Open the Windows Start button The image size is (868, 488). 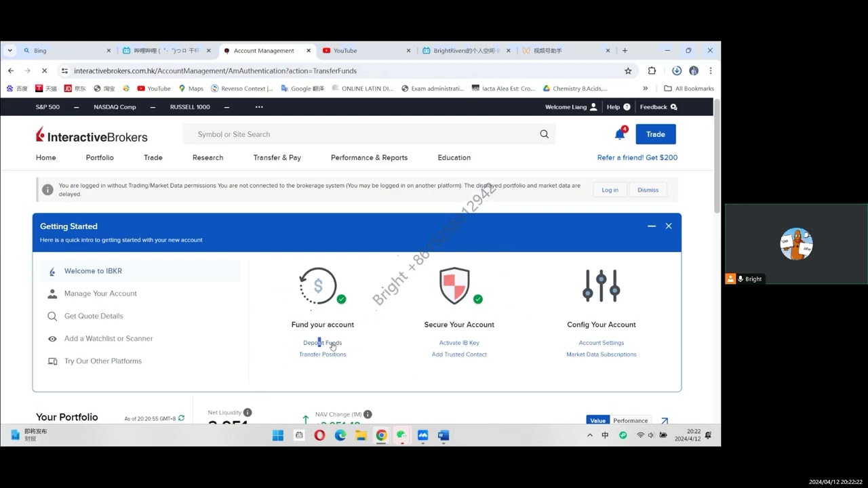(x=278, y=435)
